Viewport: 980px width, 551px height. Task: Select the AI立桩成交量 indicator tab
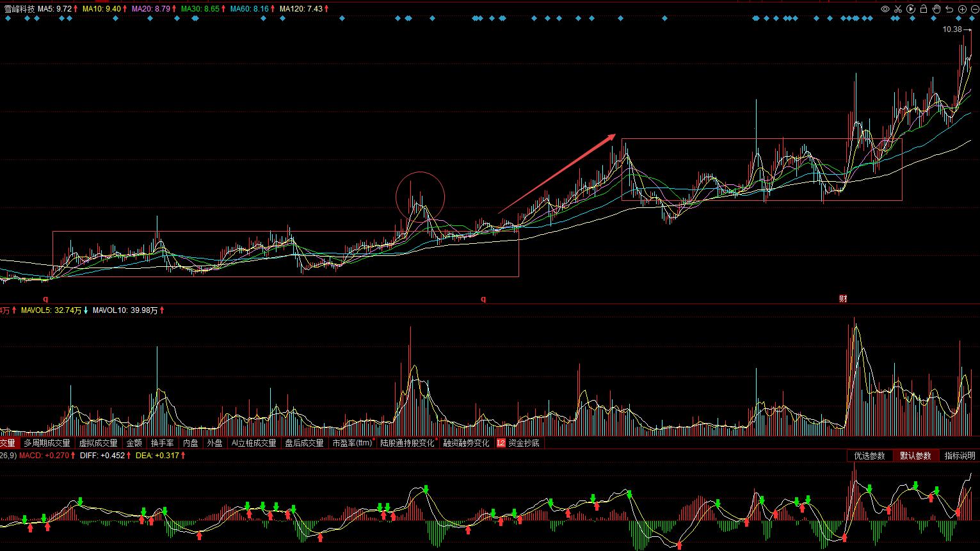tap(253, 443)
